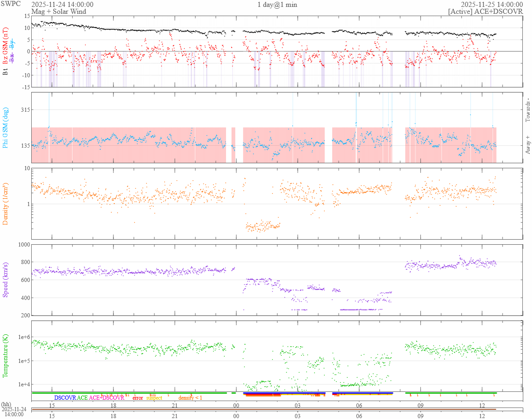Click the orange 'density < 1' legend

pyautogui.click(x=190, y=398)
